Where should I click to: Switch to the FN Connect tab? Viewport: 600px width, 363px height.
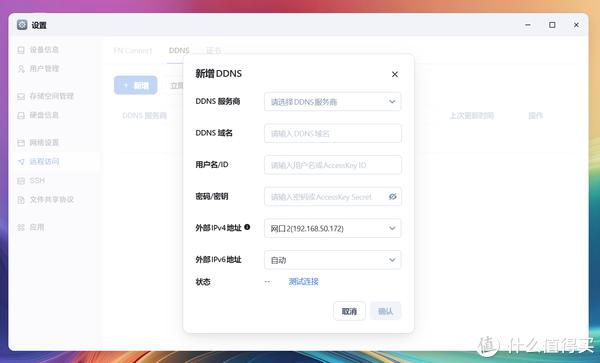point(133,50)
